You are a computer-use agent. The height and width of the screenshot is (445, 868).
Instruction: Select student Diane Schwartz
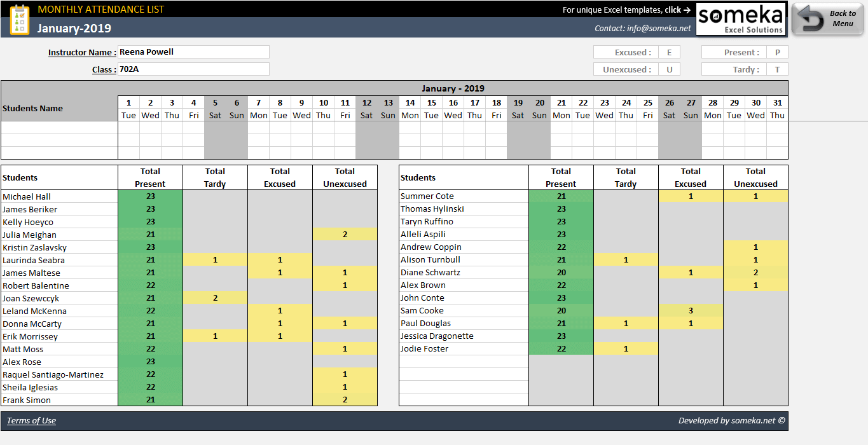coord(464,272)
